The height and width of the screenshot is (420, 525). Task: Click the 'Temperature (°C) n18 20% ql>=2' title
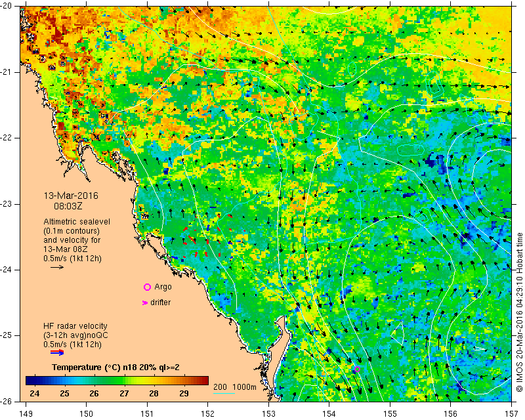coord(115,367)
